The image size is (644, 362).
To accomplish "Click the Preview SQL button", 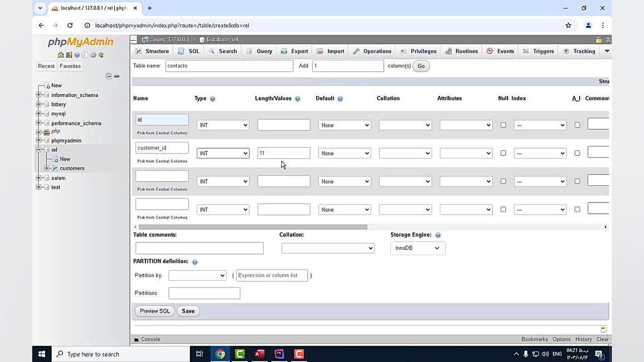I will click(x=154, y=311).
